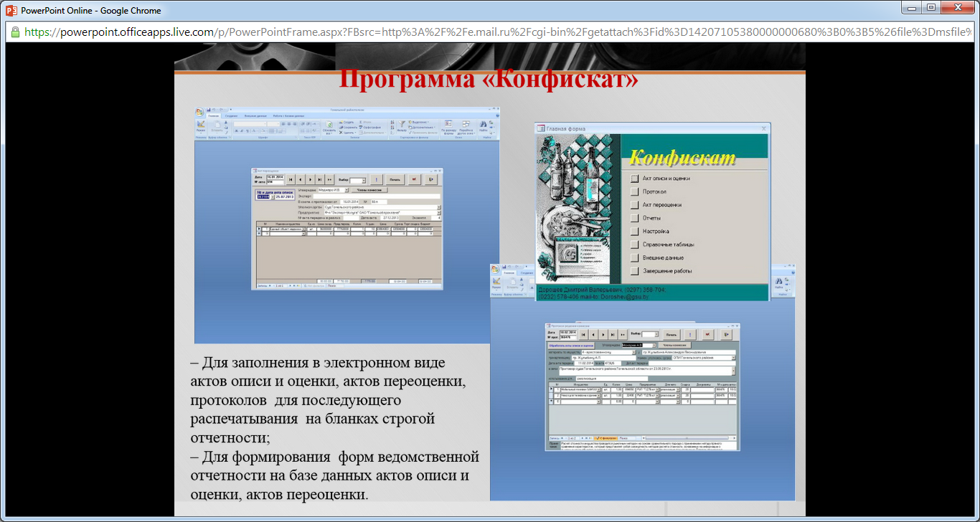Open Уполном. орган dropdown in Акт переоценки form
Viewport: 980px width, 522px height.
point(439,207)
